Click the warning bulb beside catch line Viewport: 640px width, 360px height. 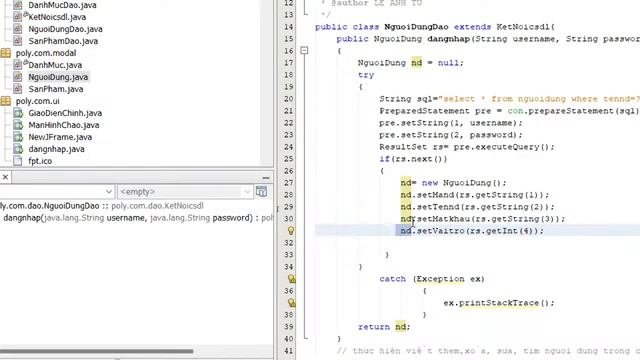pyautogui.click(x=291, y=279)
